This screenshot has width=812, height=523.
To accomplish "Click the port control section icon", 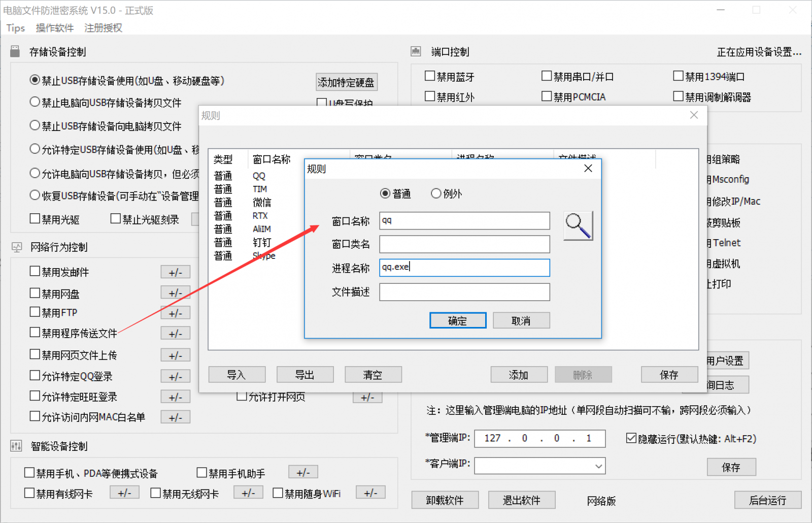I will (416, 52).
